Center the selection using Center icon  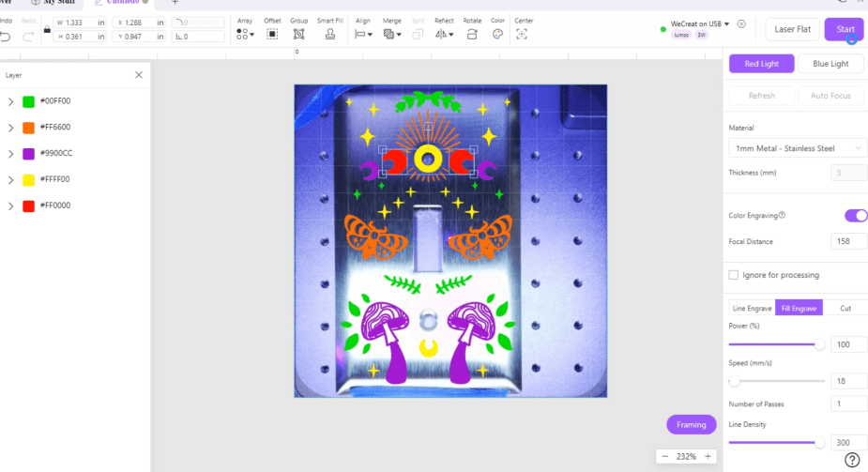coord(523,34)
